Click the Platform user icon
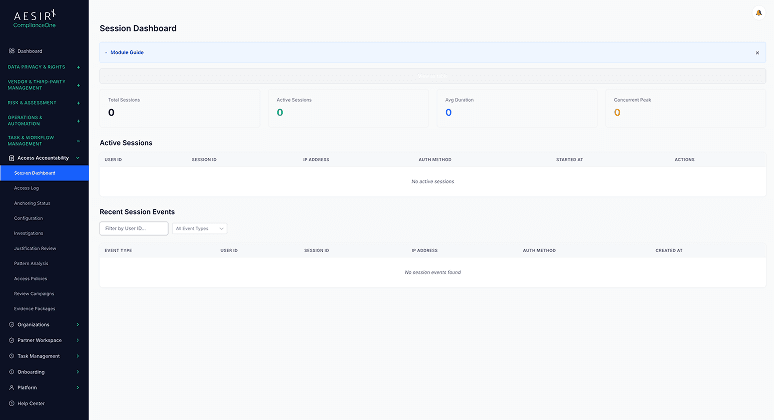Viewport: 774px width, 420px height. coord(12,387)
